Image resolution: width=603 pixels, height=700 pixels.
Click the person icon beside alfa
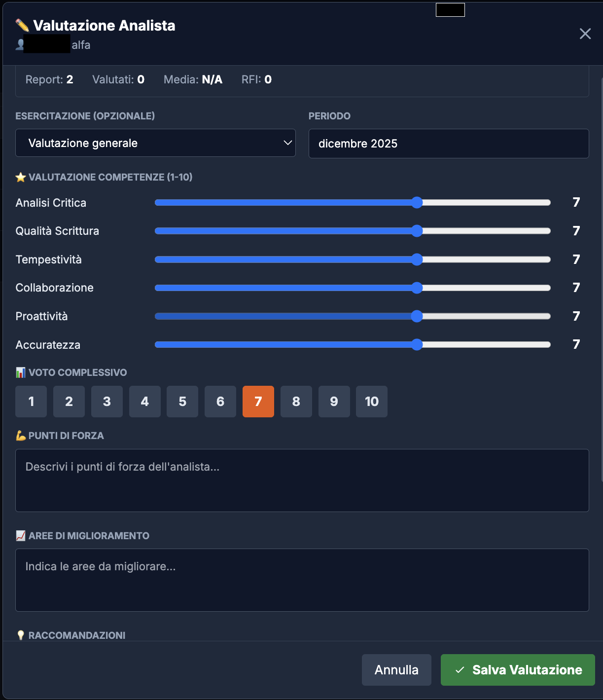pos(19,44)
